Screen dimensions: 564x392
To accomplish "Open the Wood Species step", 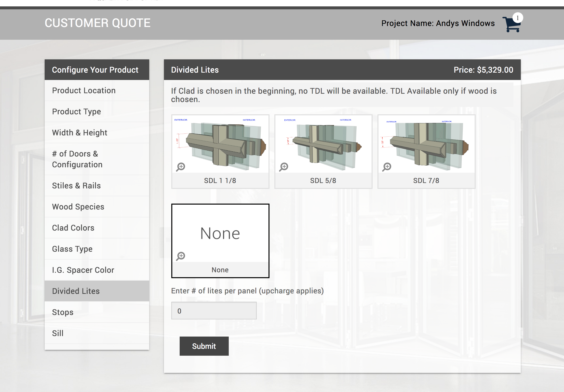I will (78, 207).
